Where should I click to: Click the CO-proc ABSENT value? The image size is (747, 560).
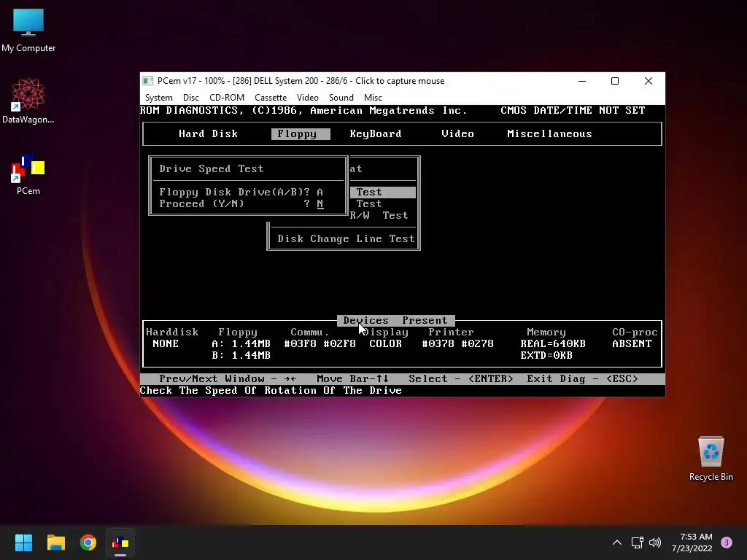tap(631, 344)
